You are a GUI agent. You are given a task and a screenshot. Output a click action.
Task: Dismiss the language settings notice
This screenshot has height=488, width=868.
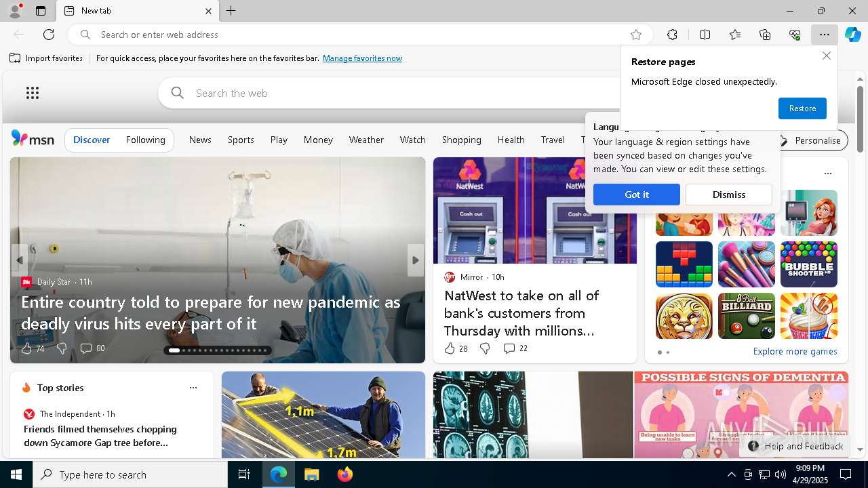click(x=729, y=195)
